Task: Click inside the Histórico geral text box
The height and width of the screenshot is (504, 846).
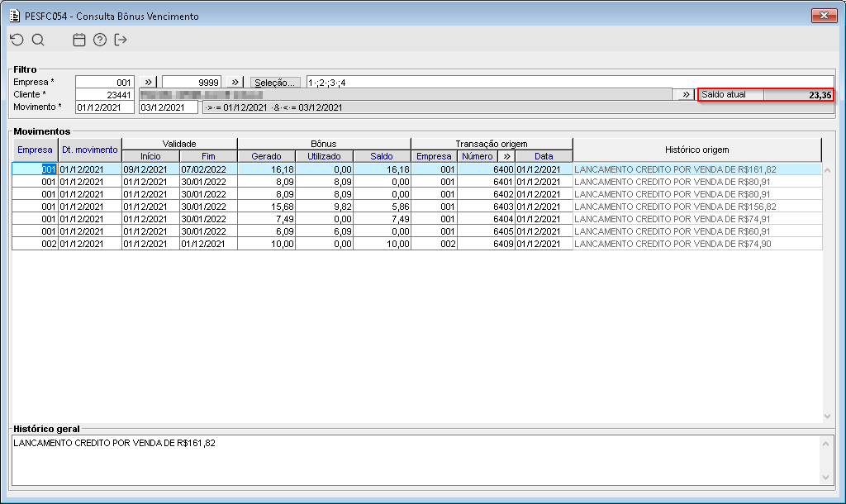Action: pos(416,460)
